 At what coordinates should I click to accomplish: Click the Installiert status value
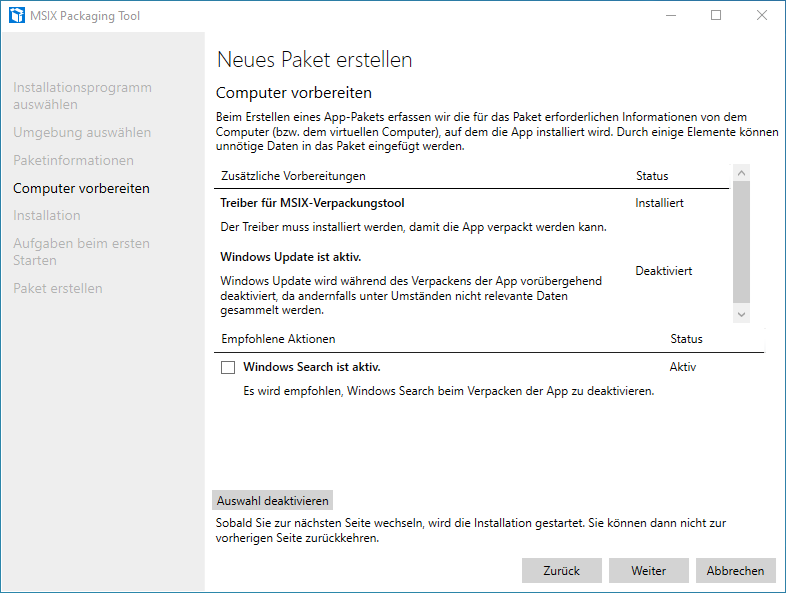coord(659,203)
